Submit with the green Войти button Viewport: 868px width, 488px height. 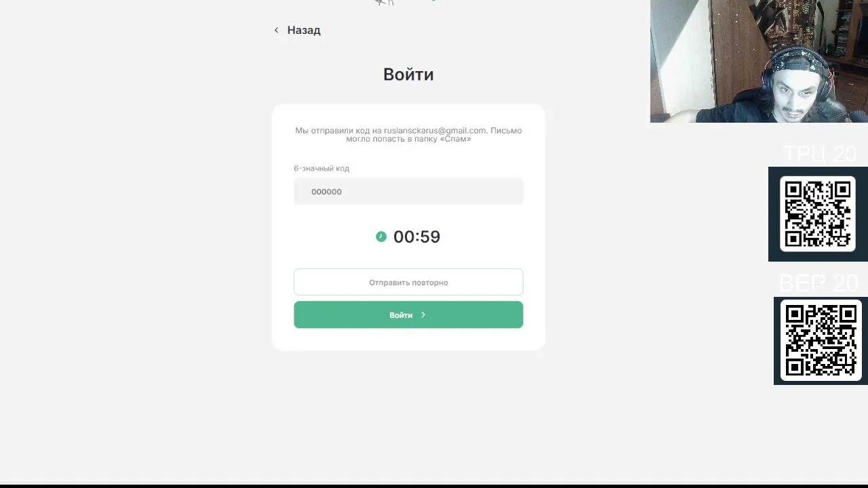[x=408, y=314]
